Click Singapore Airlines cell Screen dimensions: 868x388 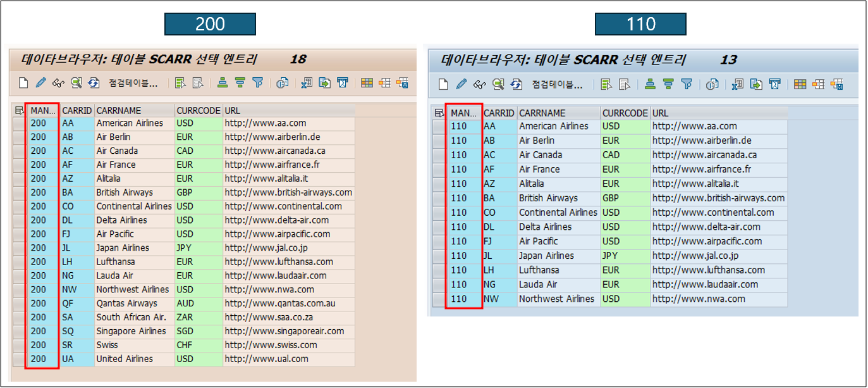[x=135, y=331]
